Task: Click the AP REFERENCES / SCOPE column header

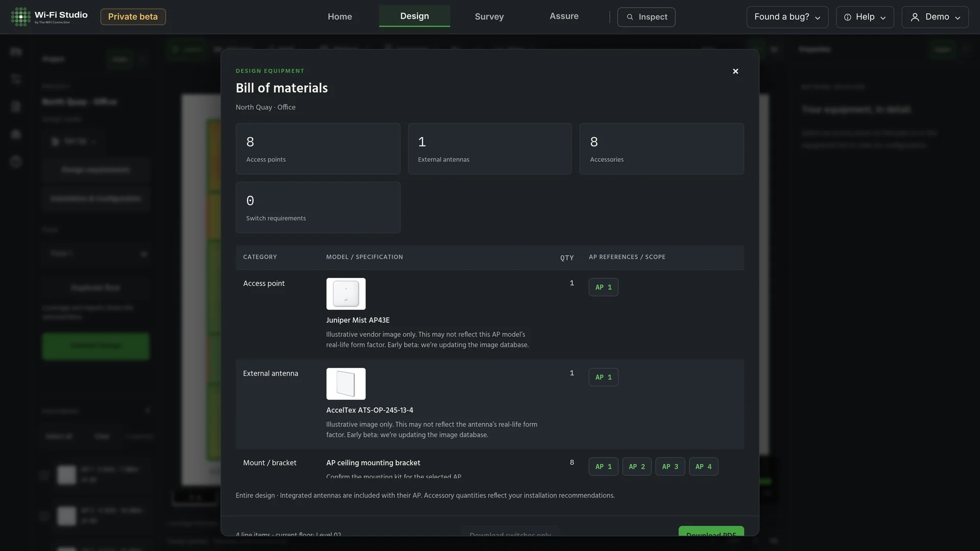Action: 627,257
